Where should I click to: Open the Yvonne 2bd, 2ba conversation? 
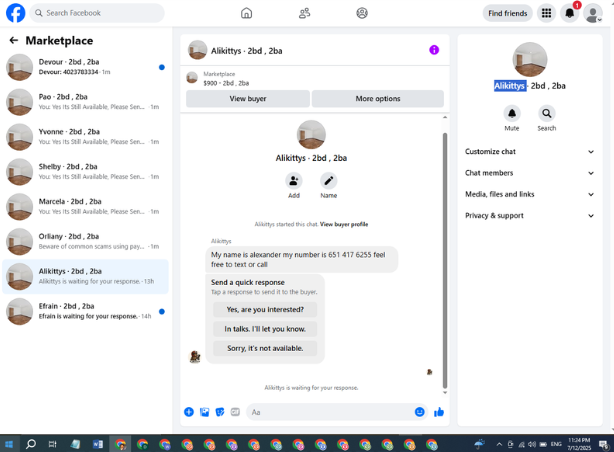coord(85,137)
